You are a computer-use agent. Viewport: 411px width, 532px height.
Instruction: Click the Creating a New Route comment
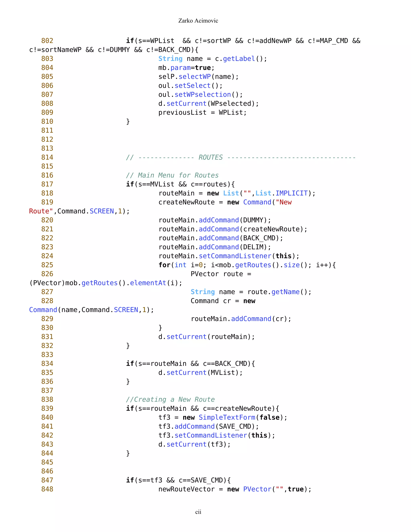click(170, 400)
